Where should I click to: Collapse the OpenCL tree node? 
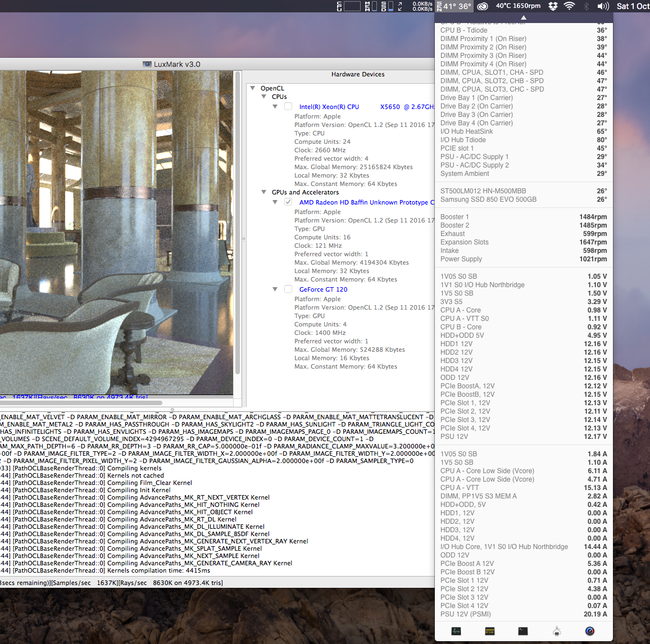(x=252, y=88)
